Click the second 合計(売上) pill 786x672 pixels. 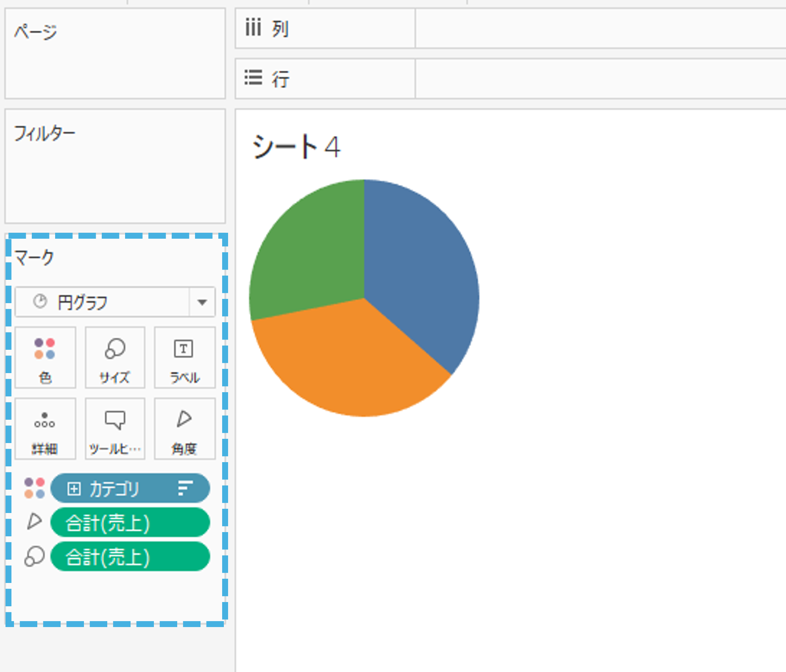(129, 557)
